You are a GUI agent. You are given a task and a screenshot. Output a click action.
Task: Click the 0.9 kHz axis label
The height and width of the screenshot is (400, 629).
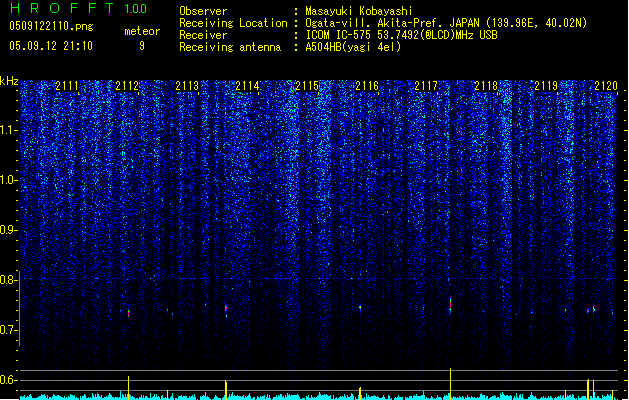(8, 230)
